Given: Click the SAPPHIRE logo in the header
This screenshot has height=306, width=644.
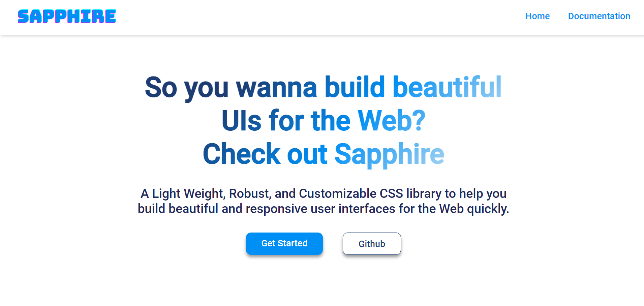Looking at the screenshot, I should pos(67,16).
